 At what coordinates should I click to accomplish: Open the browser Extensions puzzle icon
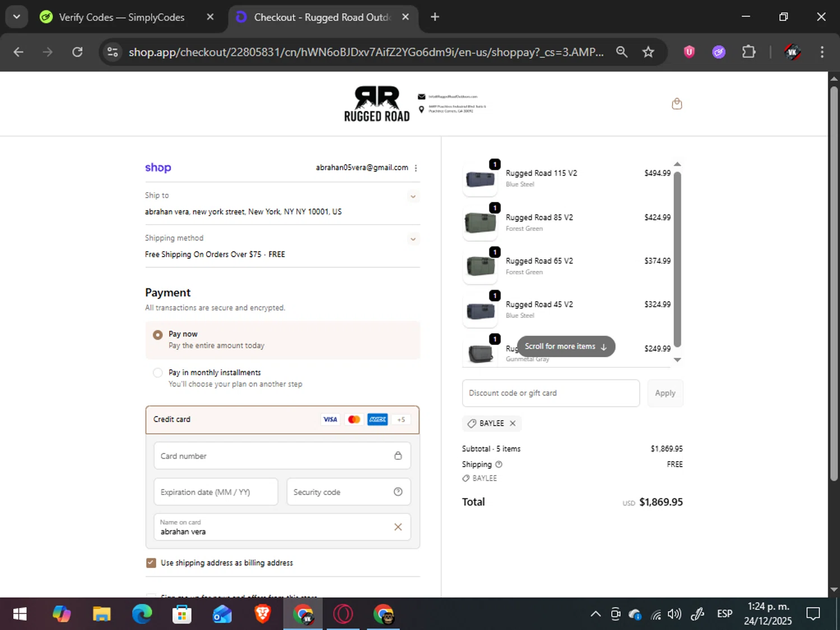749,52
